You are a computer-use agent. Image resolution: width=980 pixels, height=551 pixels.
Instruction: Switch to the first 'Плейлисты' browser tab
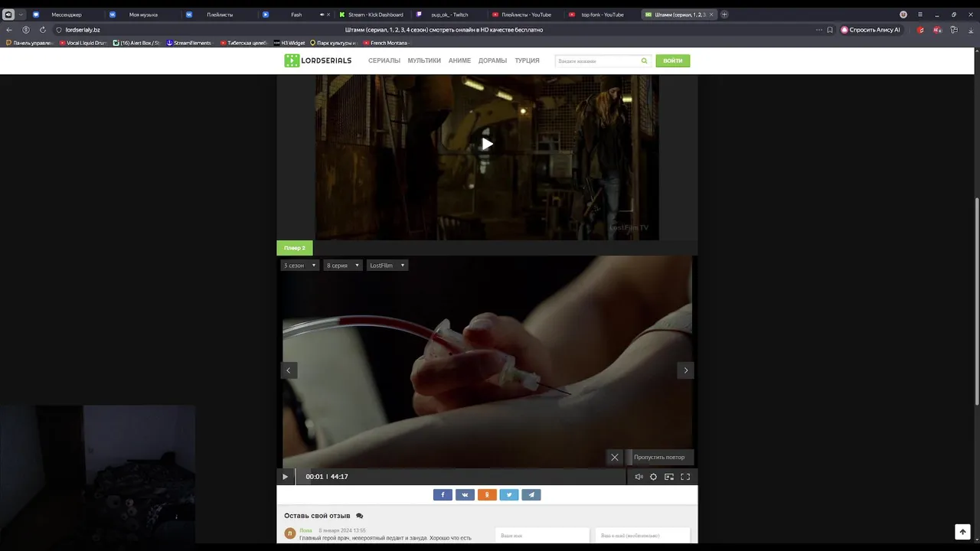tap(220, 15)
